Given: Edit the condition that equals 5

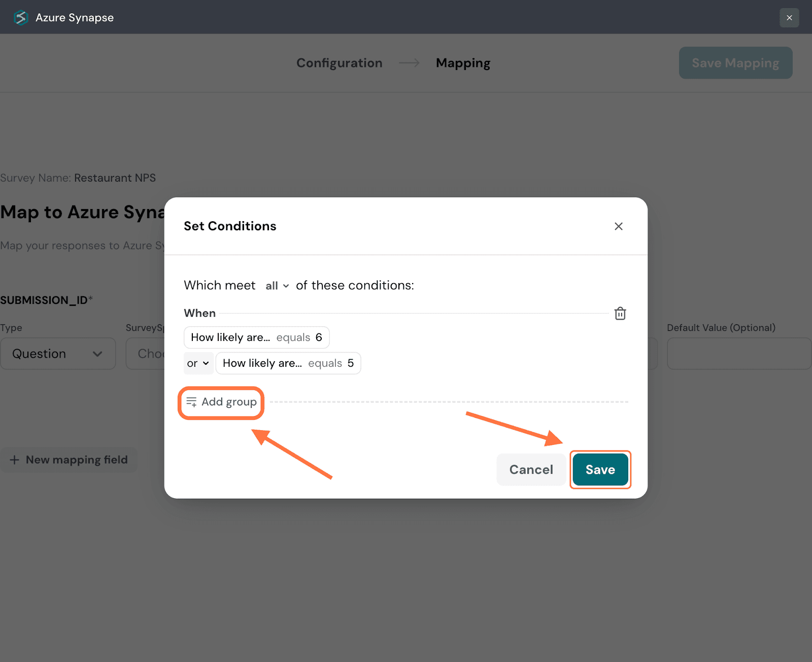Looking at the screenshot, I should point(288,363).
